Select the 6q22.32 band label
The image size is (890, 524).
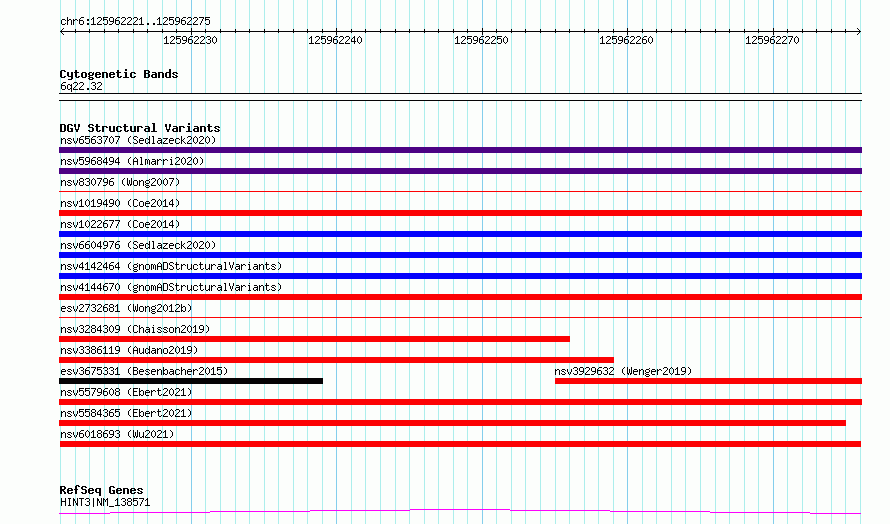(81, 86)
